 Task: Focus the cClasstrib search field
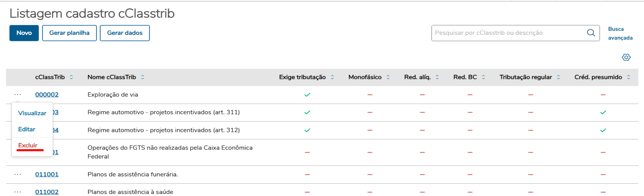[x=508, y=33]
